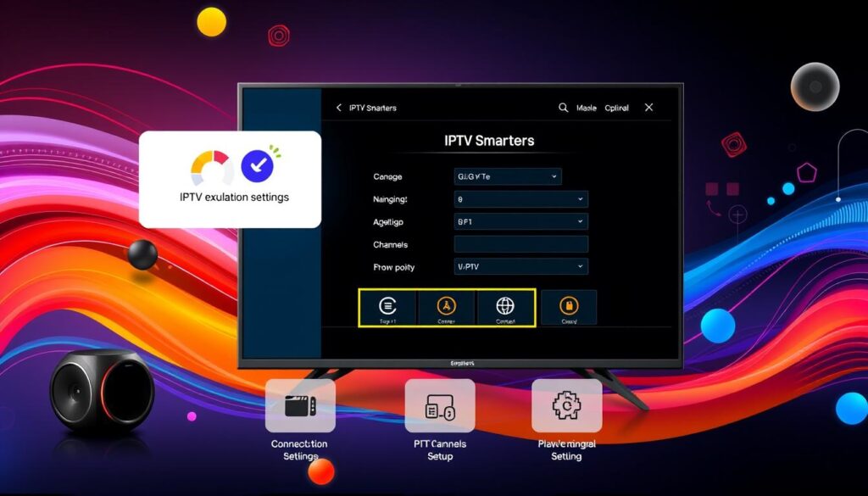This screenshot has height=496, width=868.
Task: Open search with the magnifier icon
Action: (563, 108)
